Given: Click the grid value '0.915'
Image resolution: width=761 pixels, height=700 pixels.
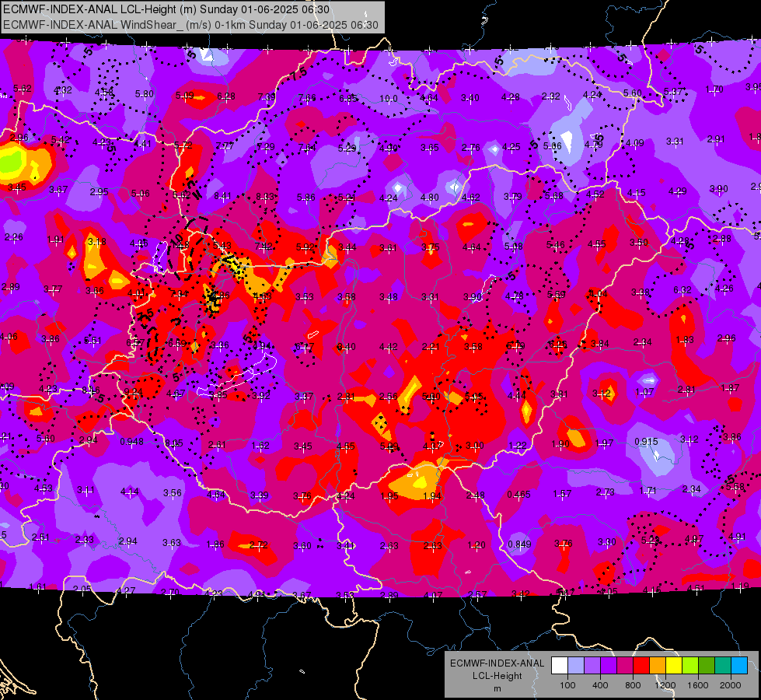Looking at the screenshot, I should (646, 442).
